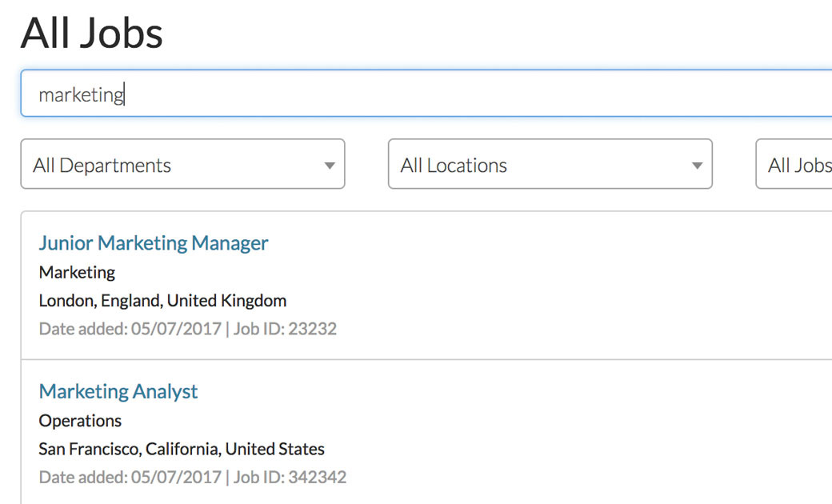Viewport: 832px width, 504px height.
Task: Click the San Francisco, California location text
Action: (x=182, y=449)
